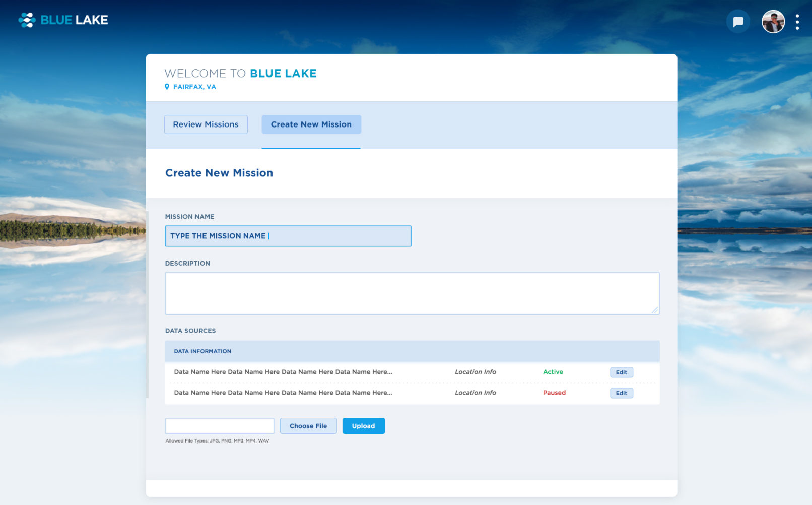Open the user profile avatar
The width and height of the screenshot is (812, 505).
[x=773, y=22]
